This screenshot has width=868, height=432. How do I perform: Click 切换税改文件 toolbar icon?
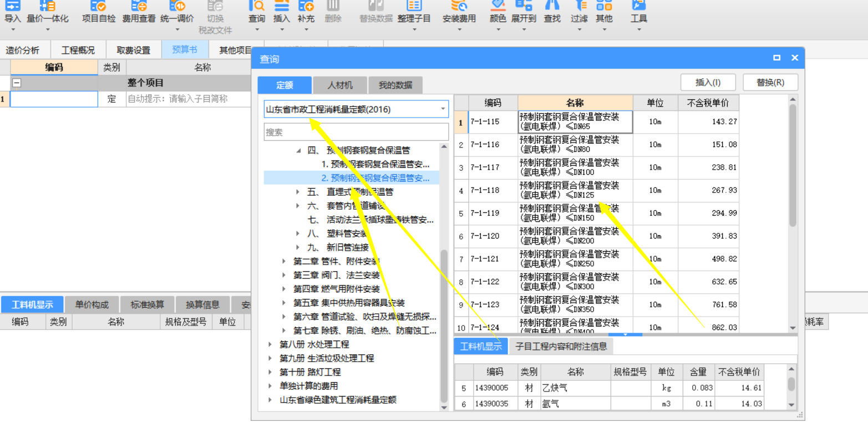(215, 17)
